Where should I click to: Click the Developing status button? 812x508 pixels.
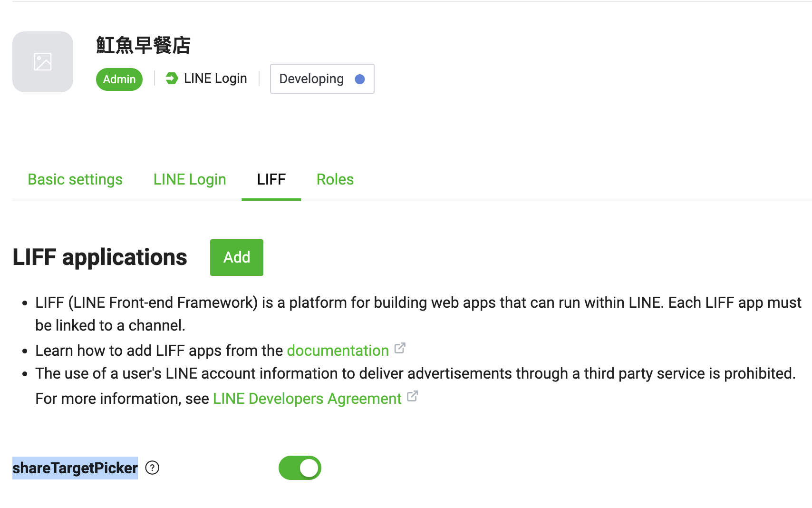pyautogui.click(x=322, y=79)
